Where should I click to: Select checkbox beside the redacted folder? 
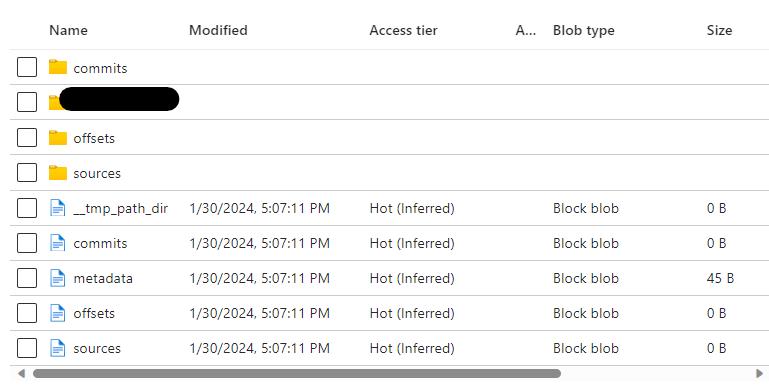[27, 102]
